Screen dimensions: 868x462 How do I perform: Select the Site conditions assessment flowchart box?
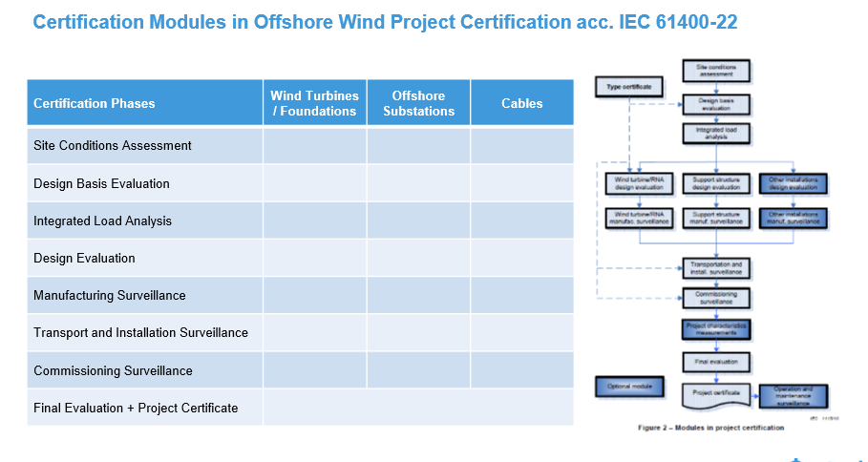716,71
